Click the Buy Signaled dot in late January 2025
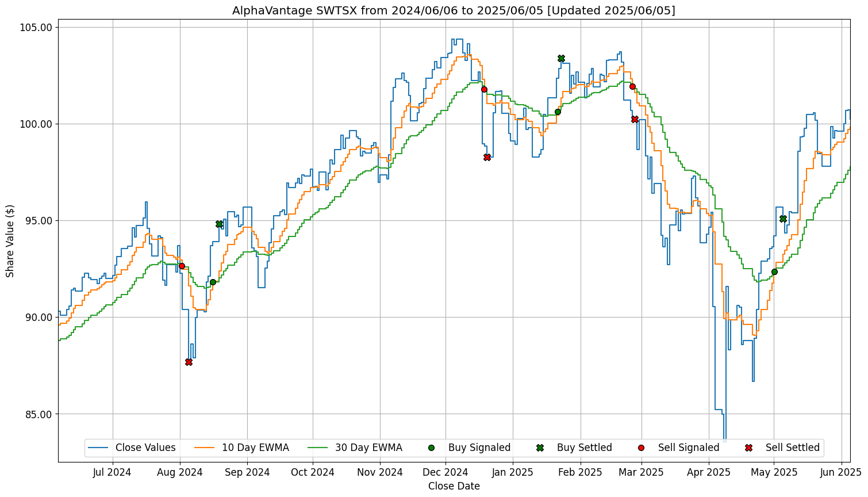This screenshot has height=497, width=868. click(558, 112)
